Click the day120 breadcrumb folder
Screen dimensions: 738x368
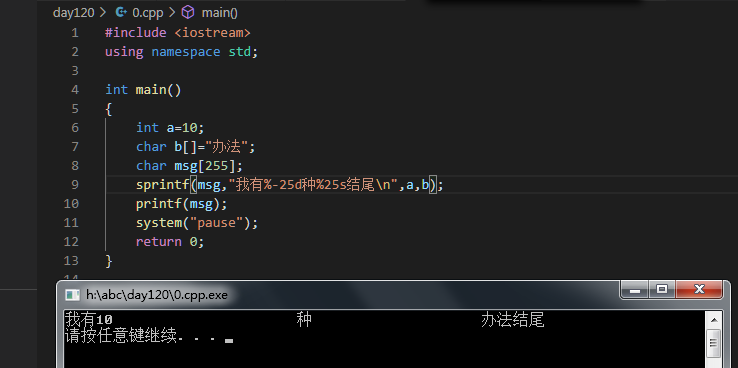[x=73, y=13]
